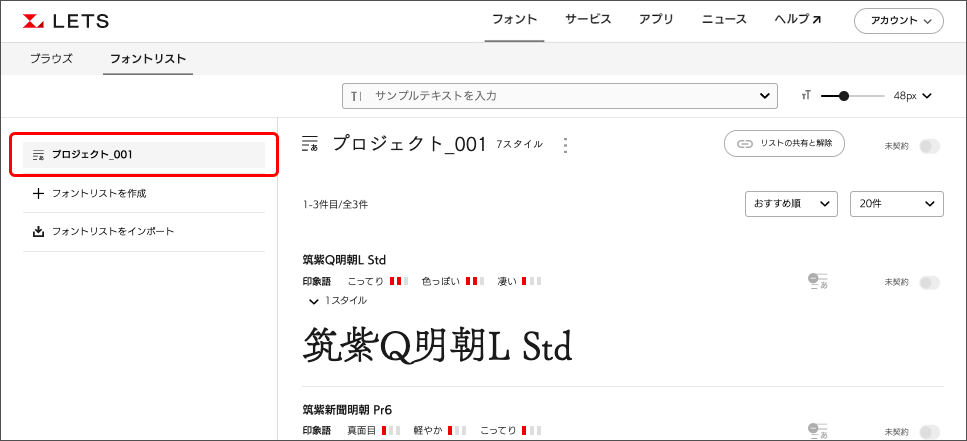Click リストの共有と解除 button
The height and width of the screenshot is (441, 967).
784,144
